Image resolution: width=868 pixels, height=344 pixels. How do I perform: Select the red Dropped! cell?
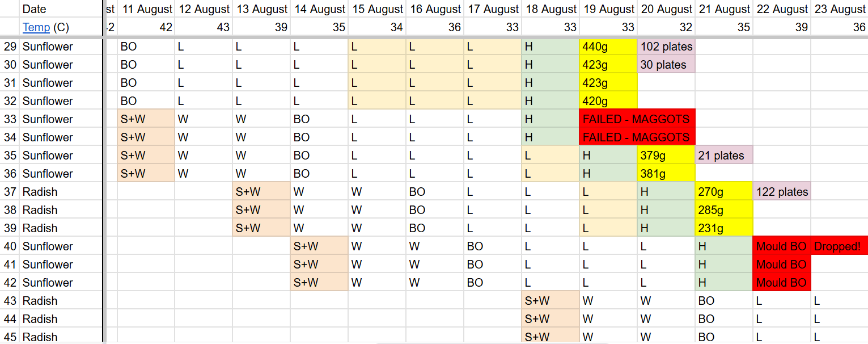click(x=839, y=246)
